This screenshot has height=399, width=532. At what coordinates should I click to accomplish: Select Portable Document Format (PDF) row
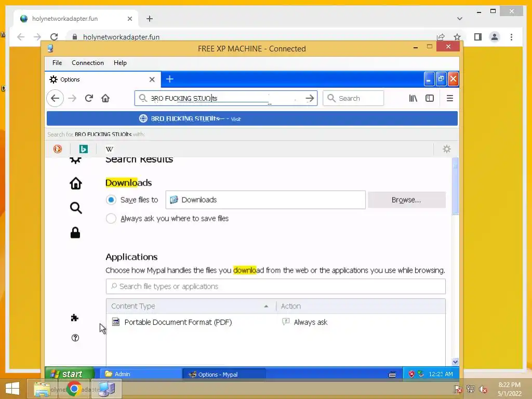tap(275, 322)
